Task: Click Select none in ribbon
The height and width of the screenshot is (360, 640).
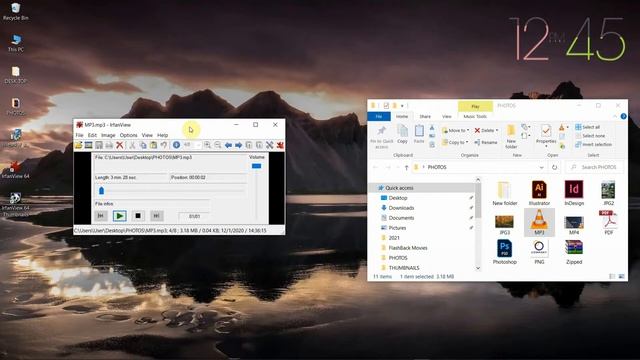Action: [x=590, y=136]
